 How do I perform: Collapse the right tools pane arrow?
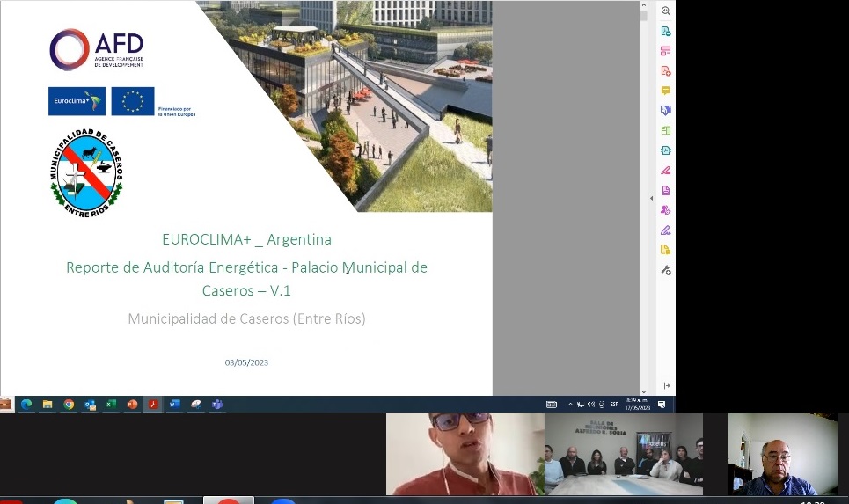click(652, 198)
